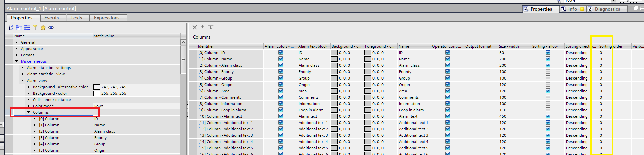Viewport: 644px width, 155px height.
Task: Toggle Alarm colors checkbox for Column - ID
Action: click(281, 52)
